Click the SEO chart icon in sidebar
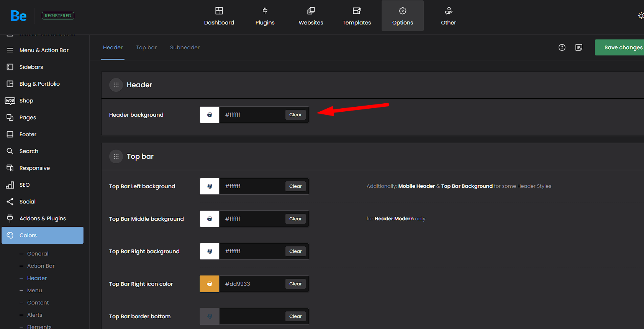 (10, 185)
